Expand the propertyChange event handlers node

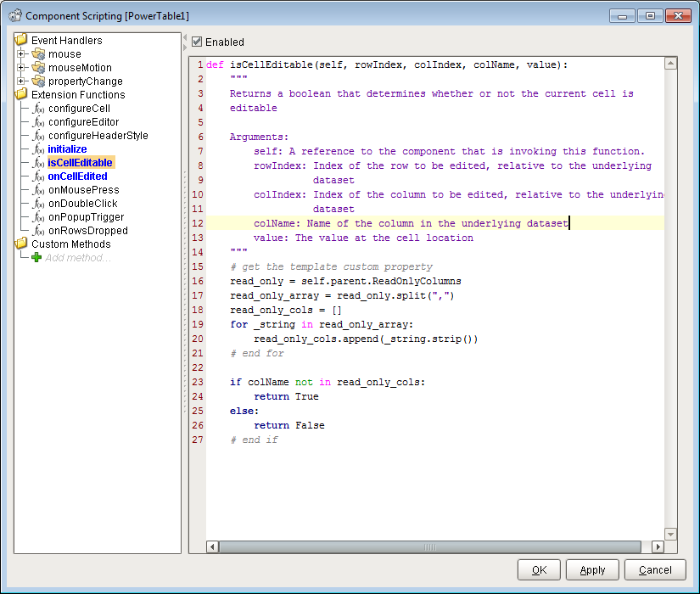pos(20,81)
